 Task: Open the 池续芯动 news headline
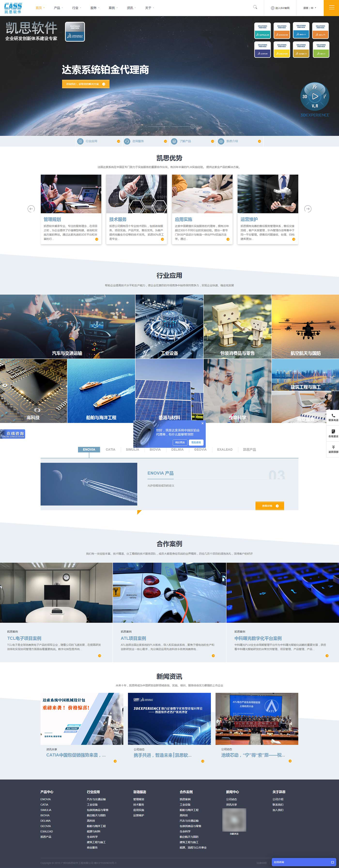(253, 755)
